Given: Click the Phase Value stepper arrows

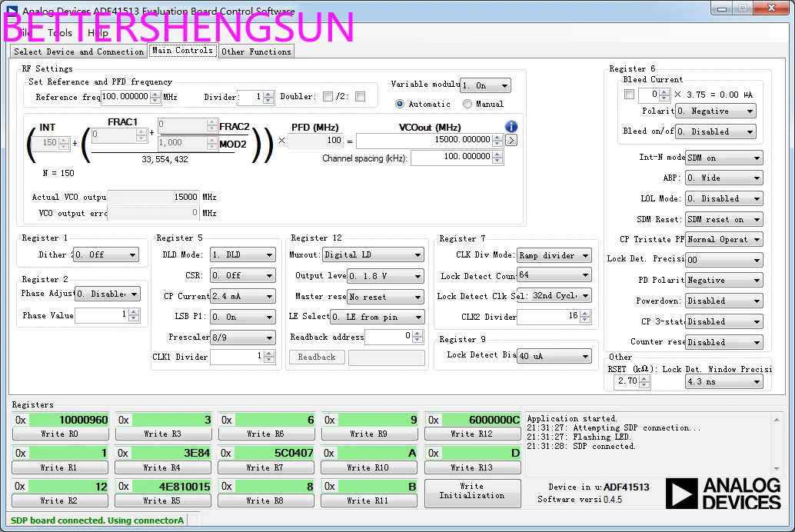Looking at the screenshot, I should [134, 315].
